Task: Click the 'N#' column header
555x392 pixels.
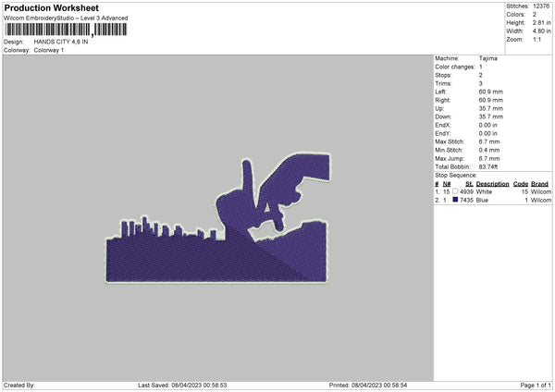Action: 447,184
